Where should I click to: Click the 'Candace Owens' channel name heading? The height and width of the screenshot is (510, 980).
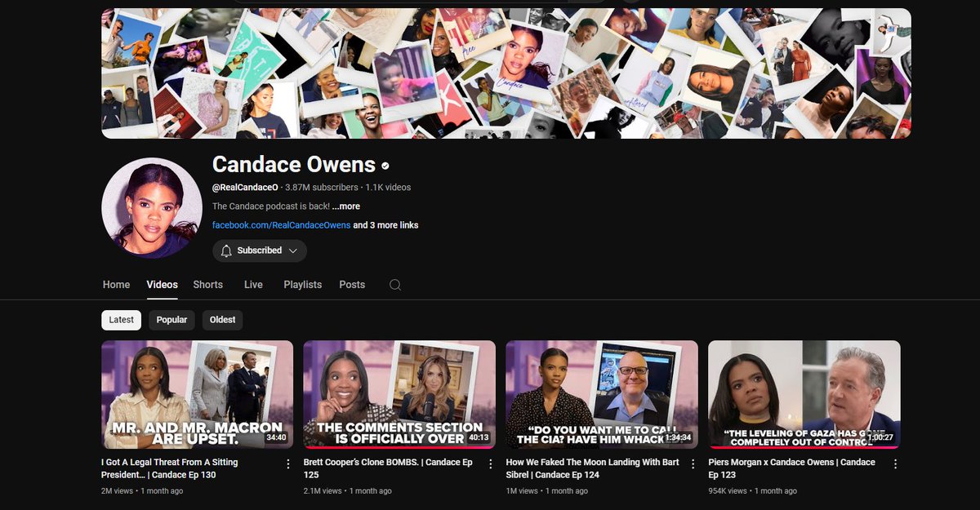(x=294, y=164)
